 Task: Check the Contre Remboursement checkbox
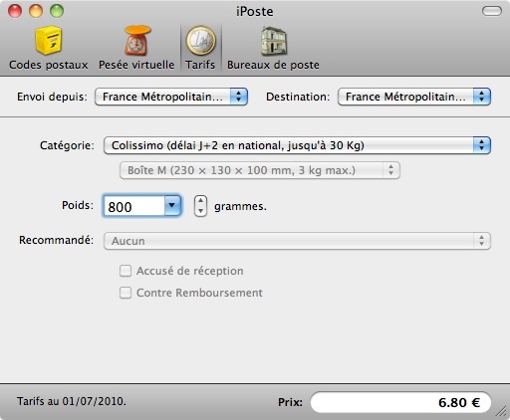tap(126, 293)
